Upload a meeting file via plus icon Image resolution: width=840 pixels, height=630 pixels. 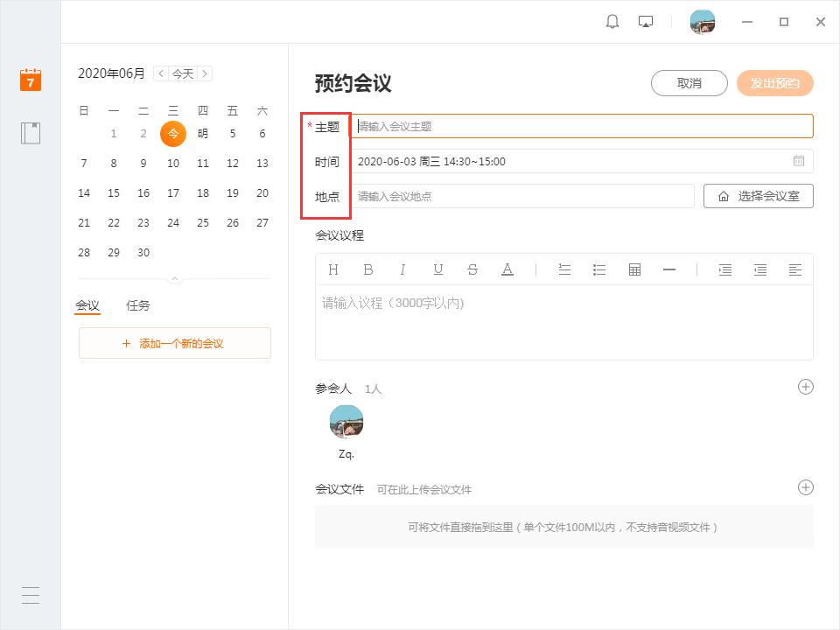point(806,487)
